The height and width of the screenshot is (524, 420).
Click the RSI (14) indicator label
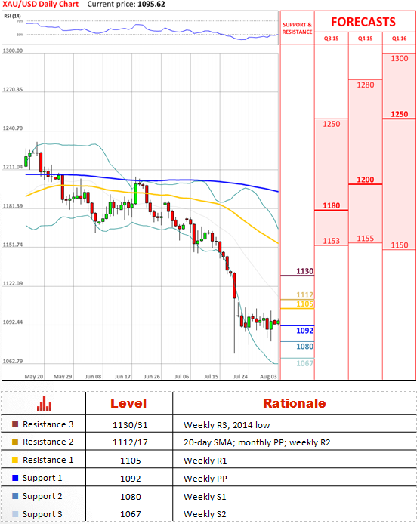click(x=12, y=16)
